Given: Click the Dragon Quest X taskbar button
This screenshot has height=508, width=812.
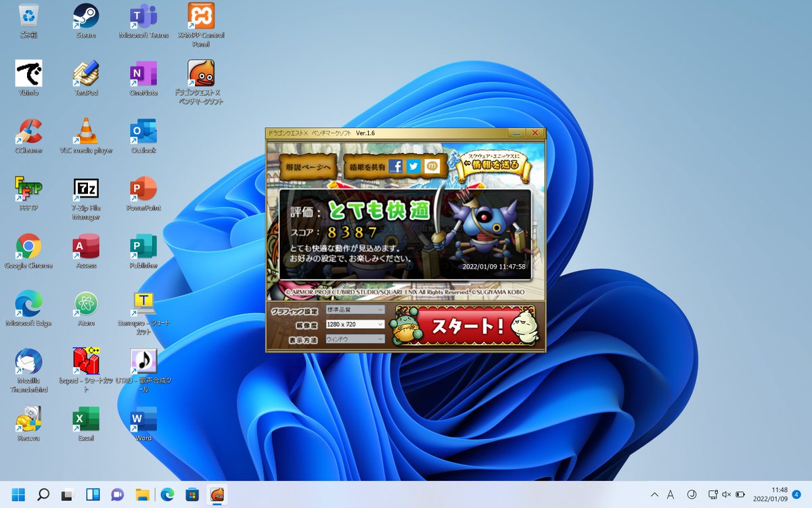Looking at the screenshot, I should pos(217,494).
